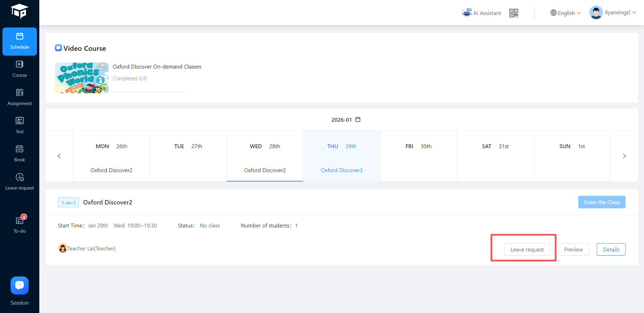The image size is (644, 313).
Task: Expand the English language dropdown
Action: click(565, 13)
